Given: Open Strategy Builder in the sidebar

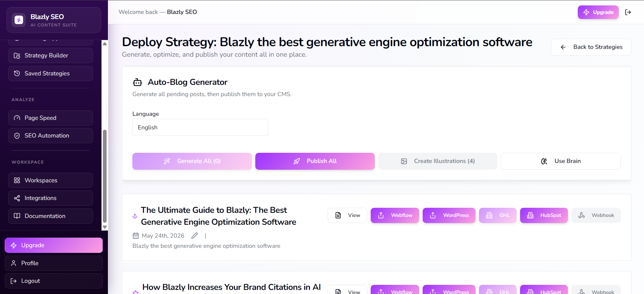Looking at the screenshot, I should [51, 55].
